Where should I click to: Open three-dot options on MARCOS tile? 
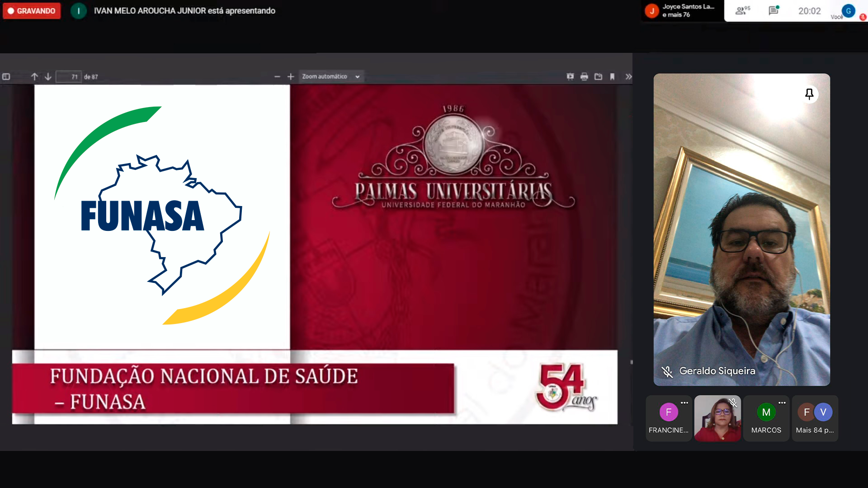(x=782, y=403)
